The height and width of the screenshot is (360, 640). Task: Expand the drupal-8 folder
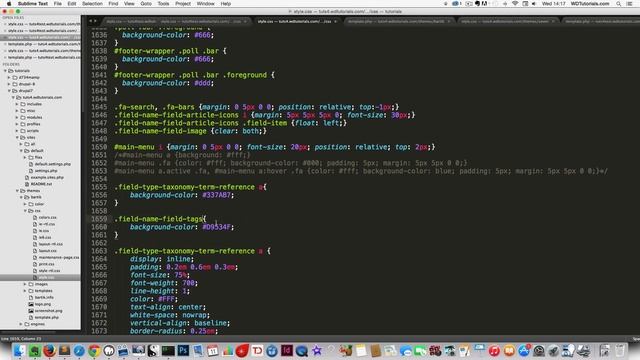click(x=9, y=84)
